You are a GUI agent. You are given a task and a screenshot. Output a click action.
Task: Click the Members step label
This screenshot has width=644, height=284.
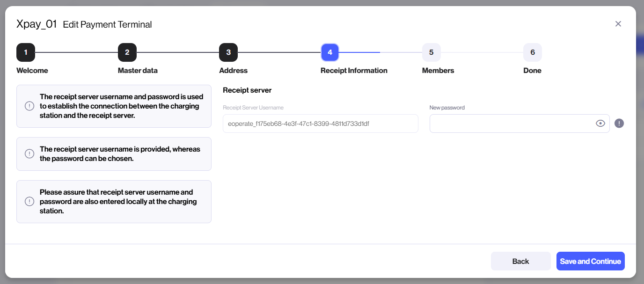pyautogui.click(x=438, y=71)
